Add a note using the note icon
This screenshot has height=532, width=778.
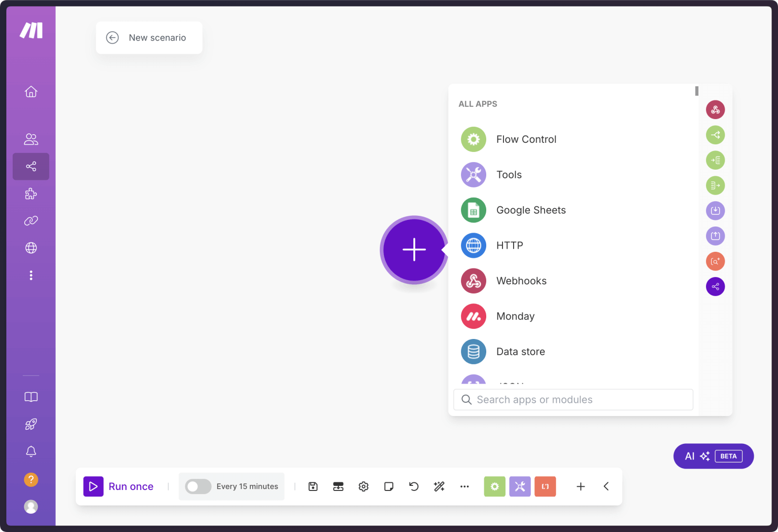coord(388,486)
